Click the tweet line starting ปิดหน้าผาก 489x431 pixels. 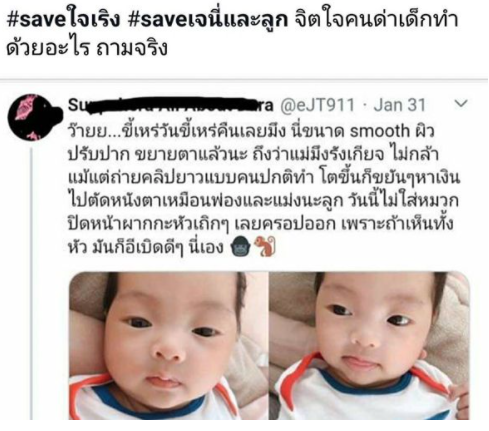(260, 224)
